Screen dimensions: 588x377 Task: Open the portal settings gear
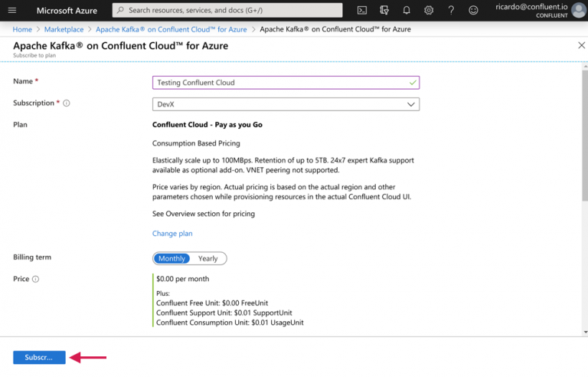(429, 10)
